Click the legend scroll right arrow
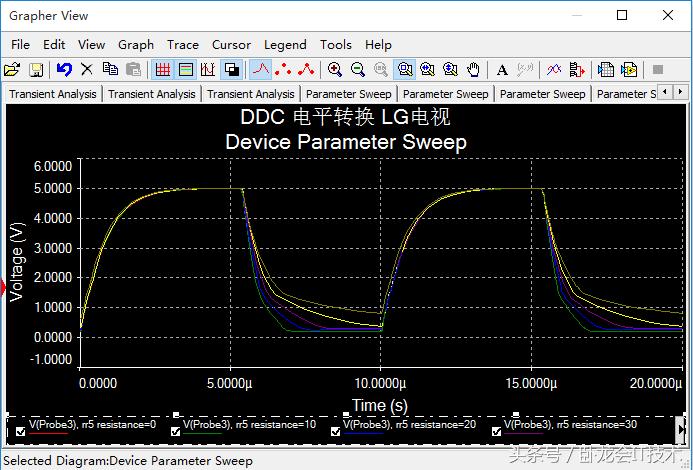 (x=681, y=429)
